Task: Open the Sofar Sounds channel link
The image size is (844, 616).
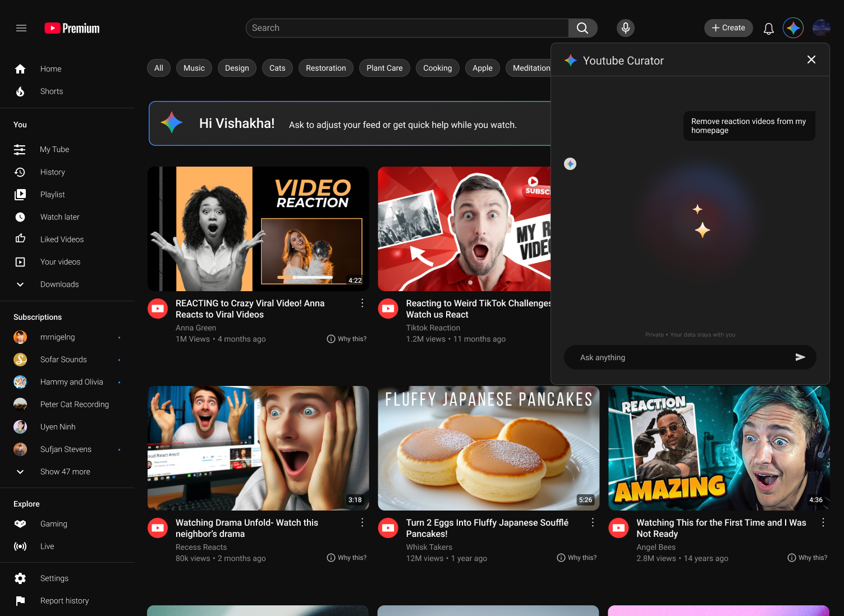Action: (x=63, y=359)
